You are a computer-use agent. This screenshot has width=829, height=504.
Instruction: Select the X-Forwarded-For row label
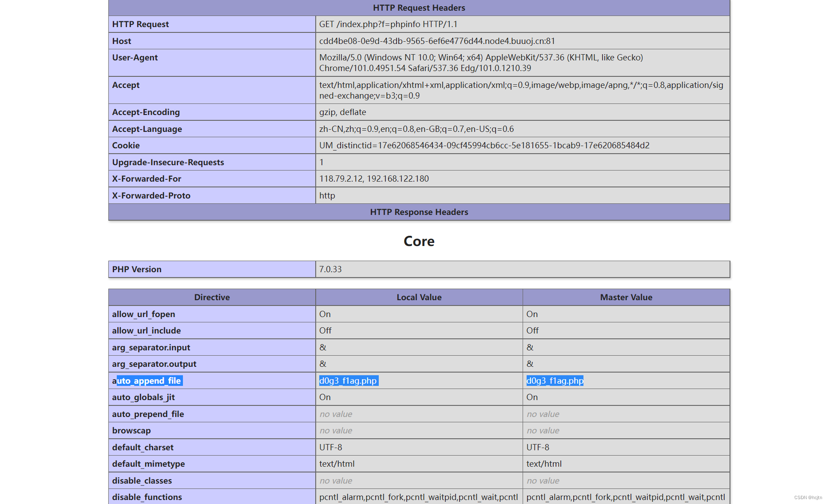[x=147, y=179]
